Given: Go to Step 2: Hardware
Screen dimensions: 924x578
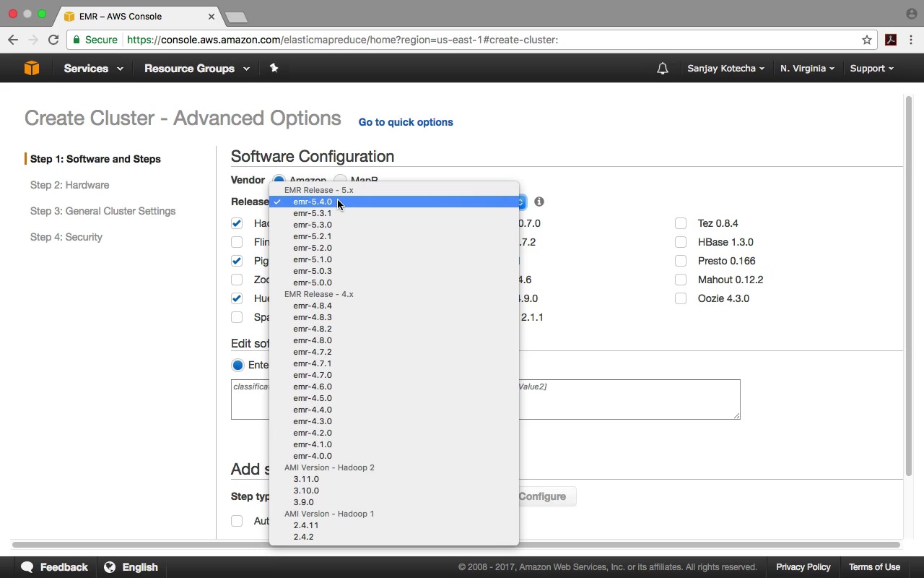Looking at the screenshot, I should click(69, 185).
